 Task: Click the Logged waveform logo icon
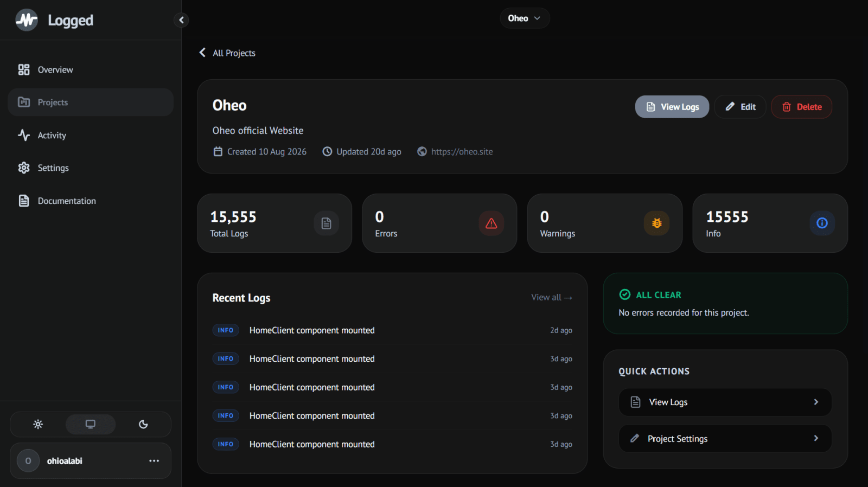click(27, 20)
